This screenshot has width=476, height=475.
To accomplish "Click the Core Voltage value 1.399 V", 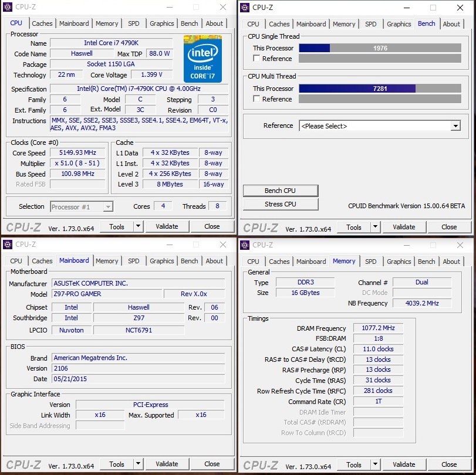I will click(x=152, y=74).
